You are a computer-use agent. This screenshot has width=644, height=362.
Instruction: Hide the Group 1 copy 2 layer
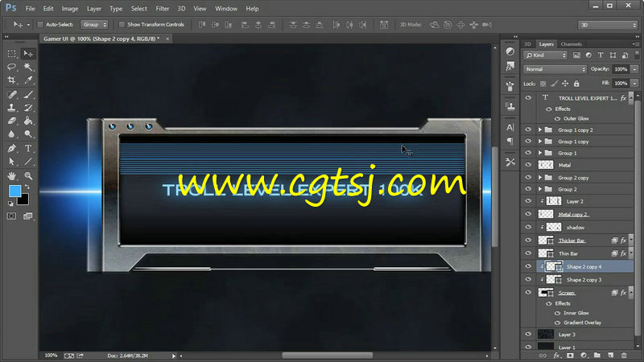click(x=528, y=130)
